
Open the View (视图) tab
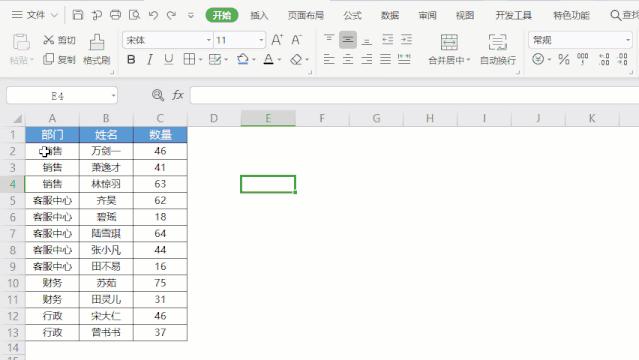pos(465,15)
